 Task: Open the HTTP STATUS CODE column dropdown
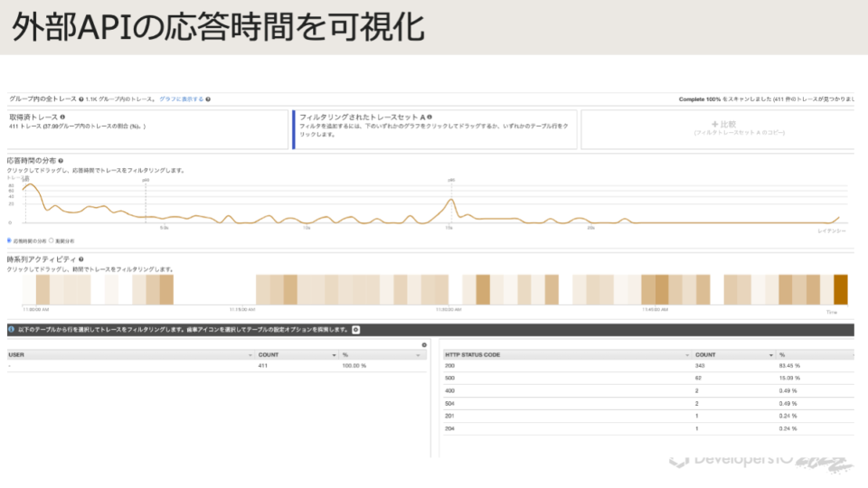[686, 355]
